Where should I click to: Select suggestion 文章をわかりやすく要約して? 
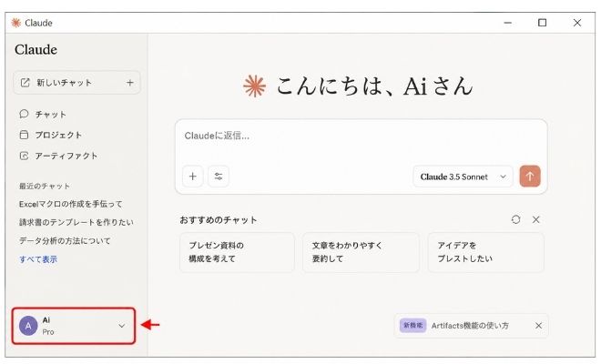(x=361, y=252)
